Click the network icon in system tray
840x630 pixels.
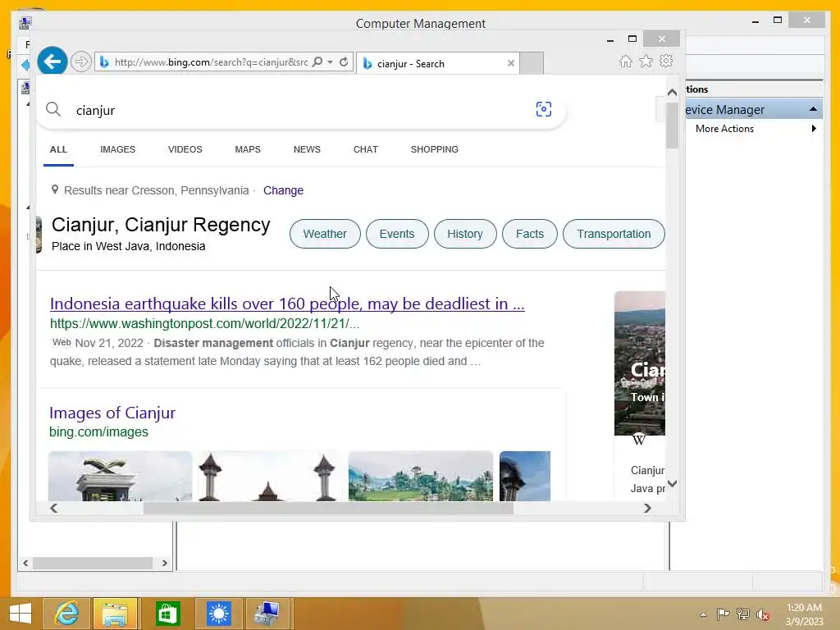(743, 614)
